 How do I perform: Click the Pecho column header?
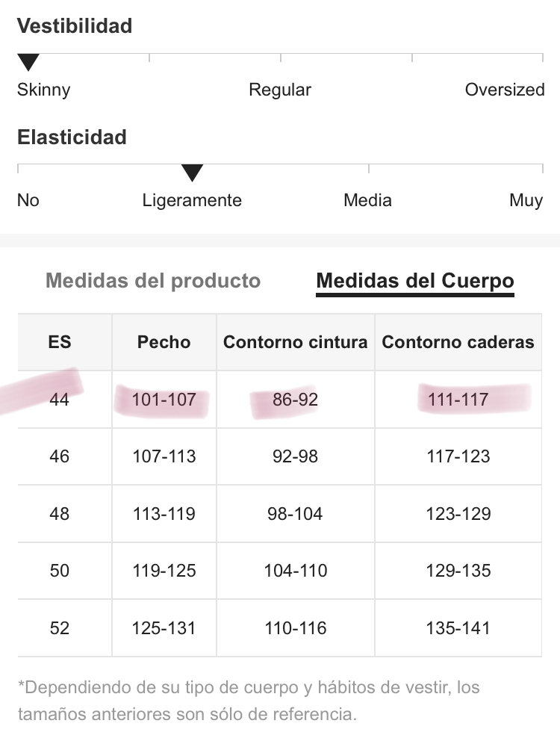pyautogui.click(x=164, y=342)
